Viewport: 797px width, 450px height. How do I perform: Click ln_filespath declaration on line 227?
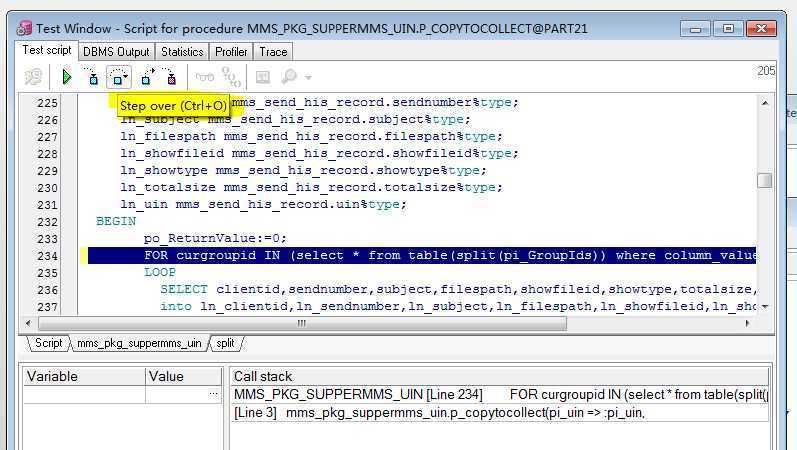[311, 136]
